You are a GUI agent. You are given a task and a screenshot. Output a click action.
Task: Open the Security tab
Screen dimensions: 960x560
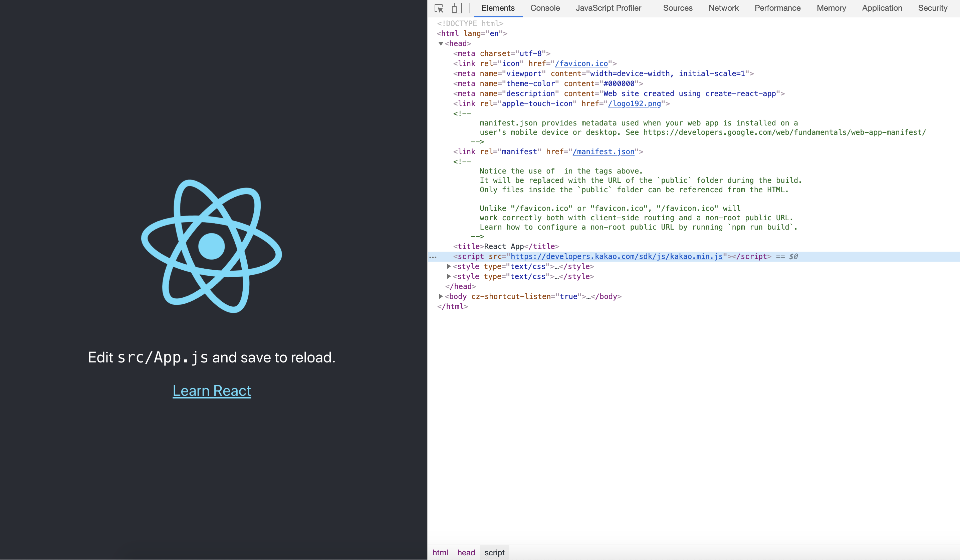pyautogui.click(x=933, y=8)
